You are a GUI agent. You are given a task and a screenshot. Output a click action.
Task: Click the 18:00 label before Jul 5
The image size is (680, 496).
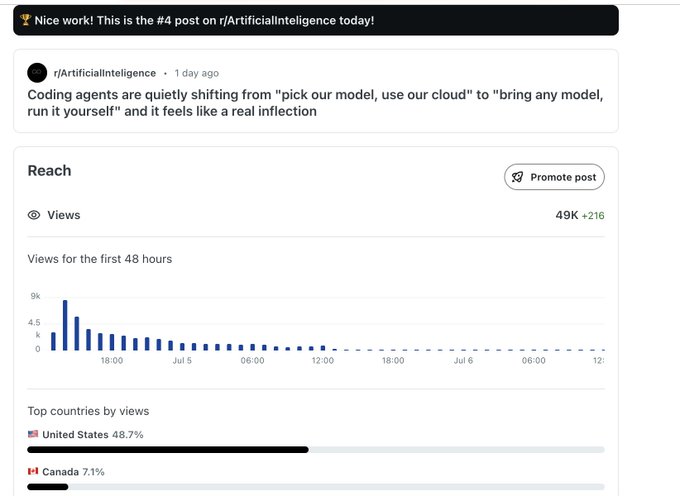(112, 360)
